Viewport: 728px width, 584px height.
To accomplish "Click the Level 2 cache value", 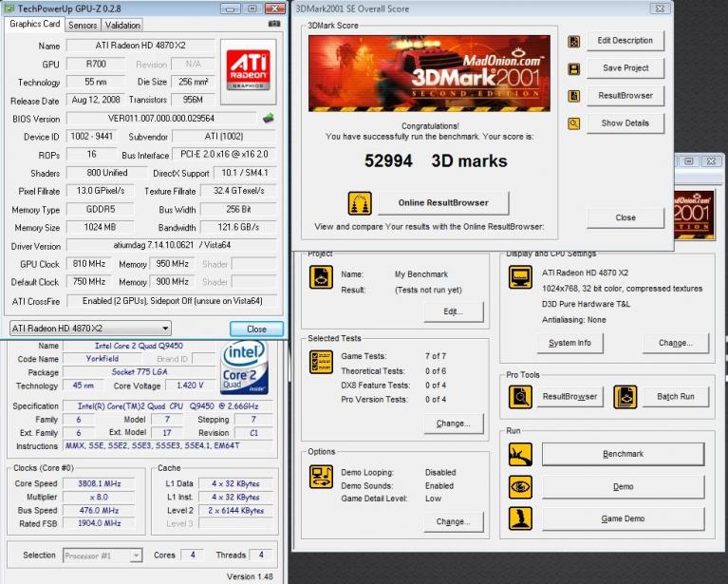I will click(235, 511).
